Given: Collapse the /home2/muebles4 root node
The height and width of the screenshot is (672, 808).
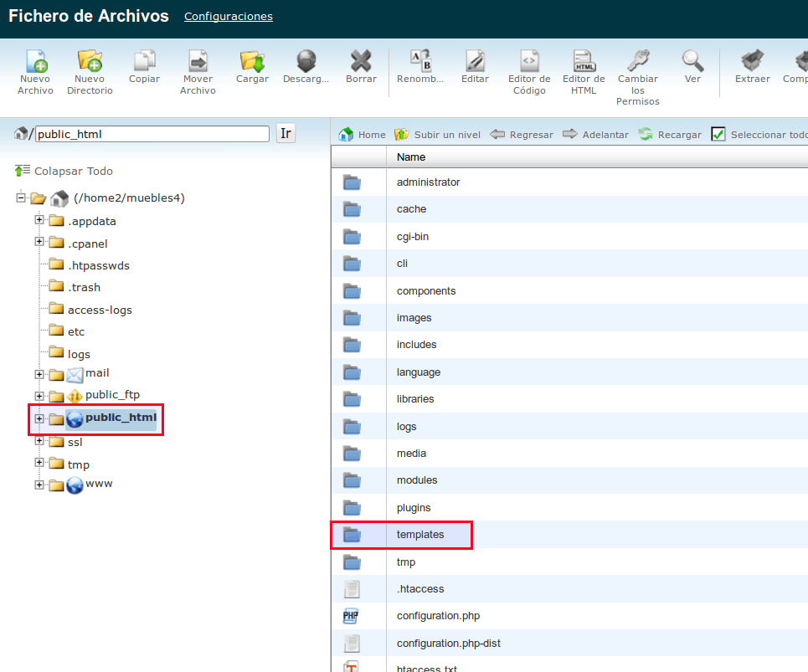Looking at the screenshot, I should click(x=21, y=197).
